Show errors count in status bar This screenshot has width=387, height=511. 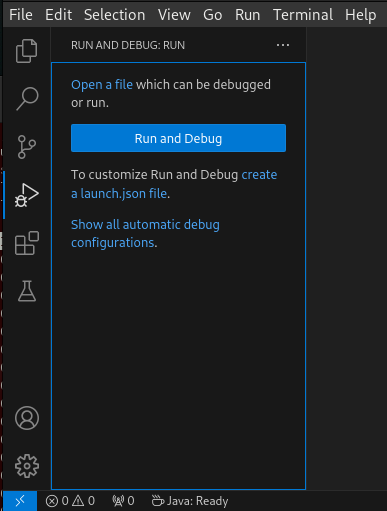(x=57, y=501)
